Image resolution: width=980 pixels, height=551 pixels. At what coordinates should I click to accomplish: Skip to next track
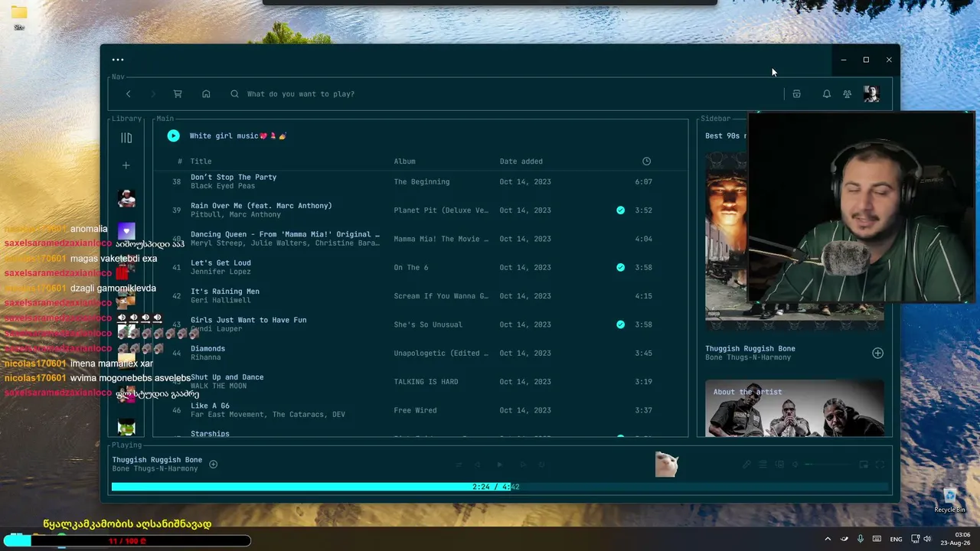pos(523,465)
